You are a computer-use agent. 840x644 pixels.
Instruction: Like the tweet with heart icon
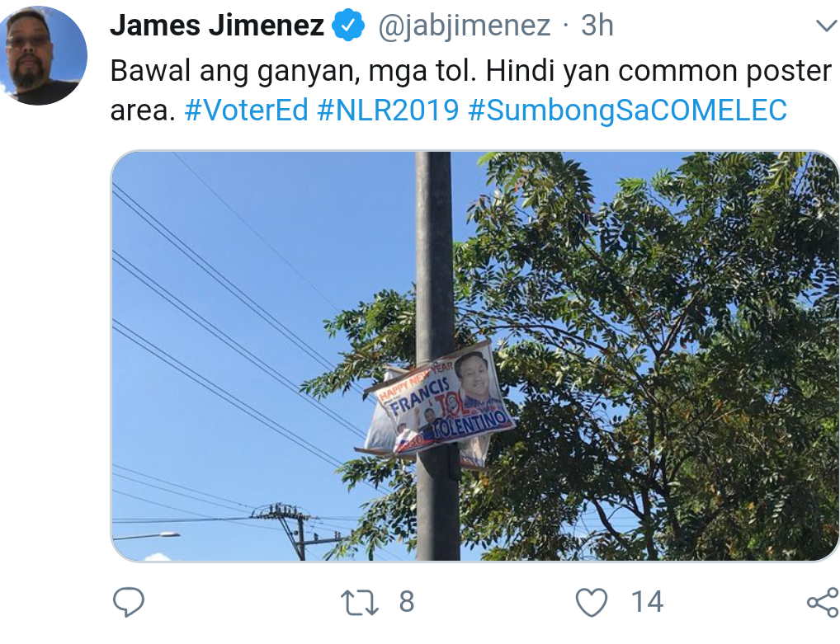click(x=592, y=602)
